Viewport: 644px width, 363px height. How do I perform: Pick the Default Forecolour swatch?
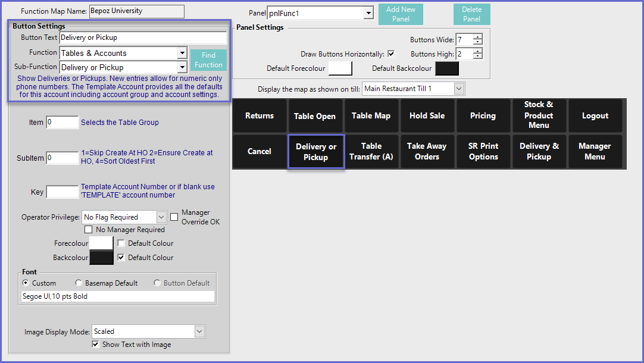pyautogui.click(x=340, y=68)
